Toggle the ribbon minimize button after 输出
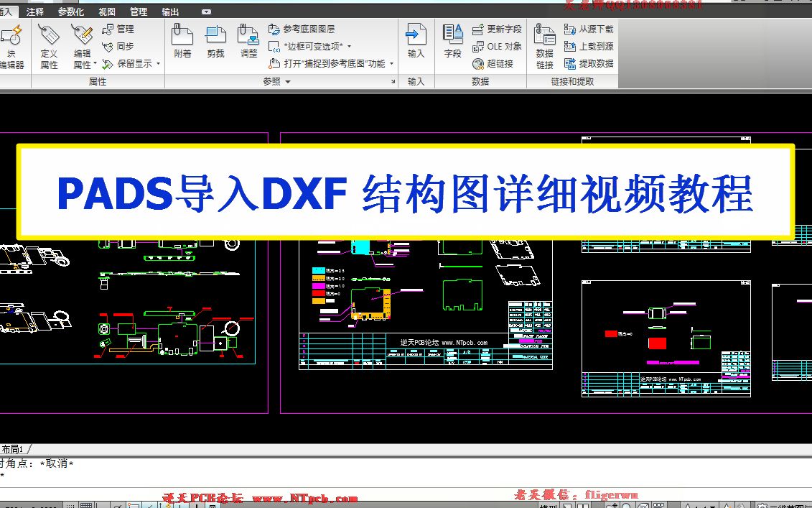The height and width of the screenshot is (508, 812). 206,12
